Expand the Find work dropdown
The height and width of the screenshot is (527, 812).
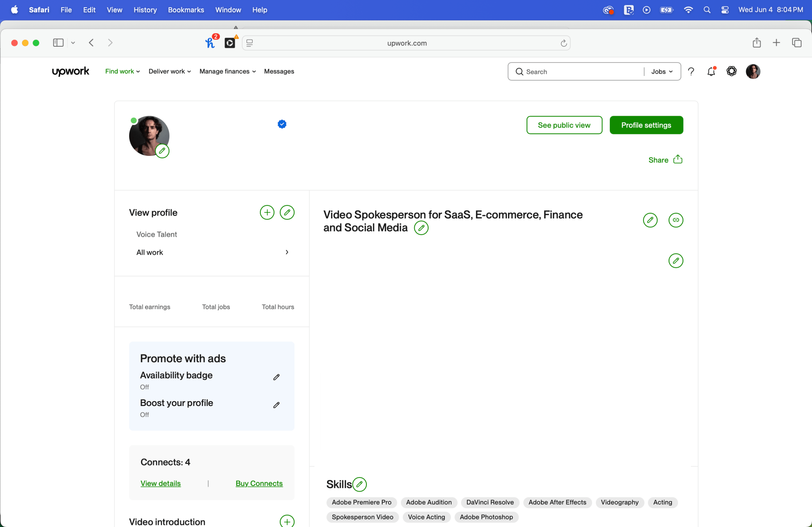(122, 71)
